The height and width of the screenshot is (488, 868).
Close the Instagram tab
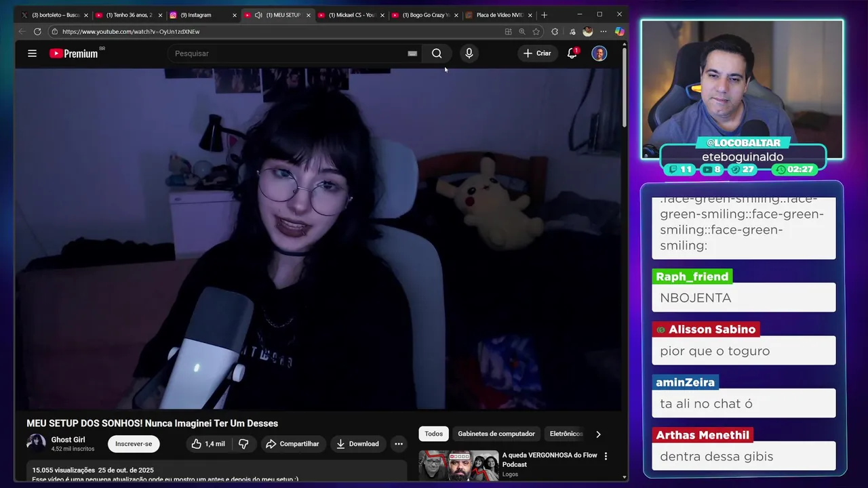tap(235, 15)
